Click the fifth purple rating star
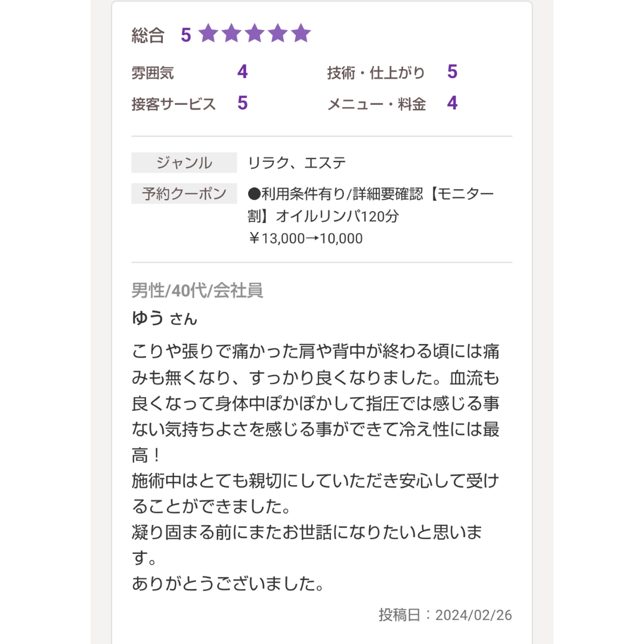The width and height of the screenshot is (644, 644). point(301,33)
